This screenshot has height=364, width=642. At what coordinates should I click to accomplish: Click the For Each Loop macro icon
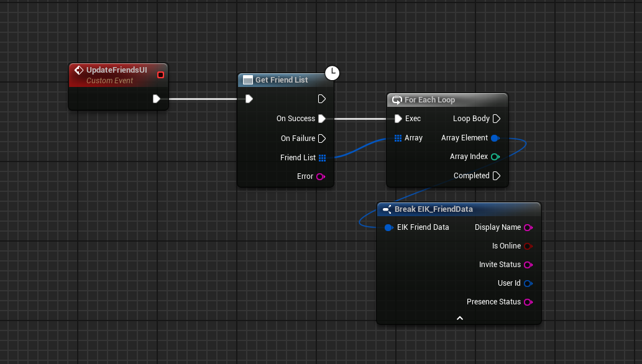point(397,100)
